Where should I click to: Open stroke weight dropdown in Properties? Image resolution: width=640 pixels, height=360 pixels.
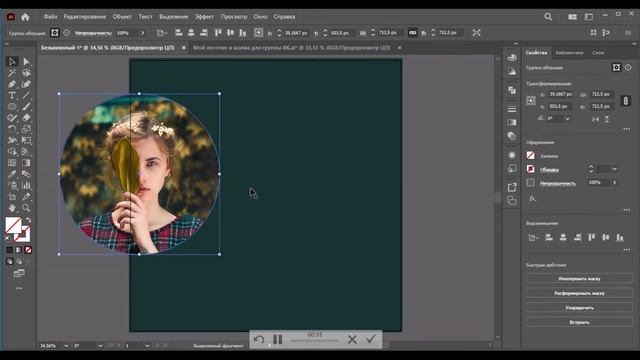614,169
